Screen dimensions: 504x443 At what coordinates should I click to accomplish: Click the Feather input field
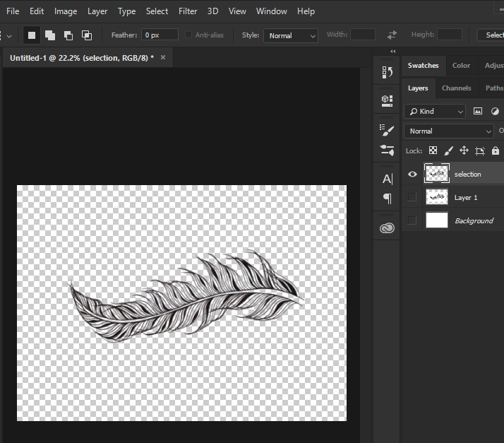(x=160, y=35)
